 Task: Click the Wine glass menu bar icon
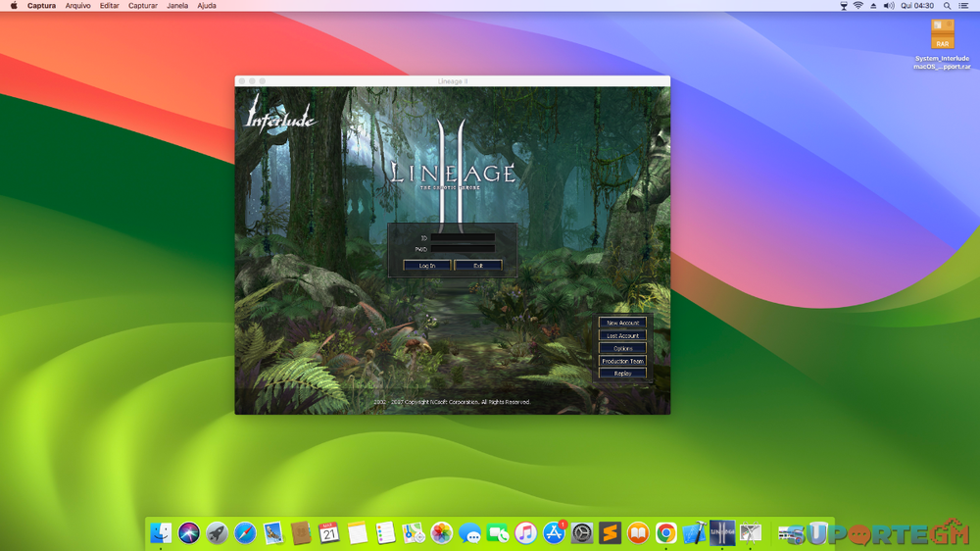tap(844, 6)
